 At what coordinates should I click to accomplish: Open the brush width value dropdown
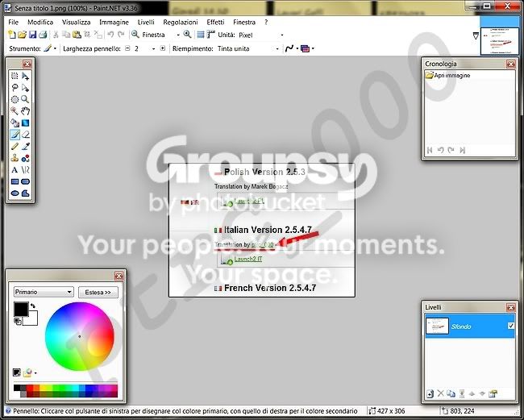click(153, 49)
